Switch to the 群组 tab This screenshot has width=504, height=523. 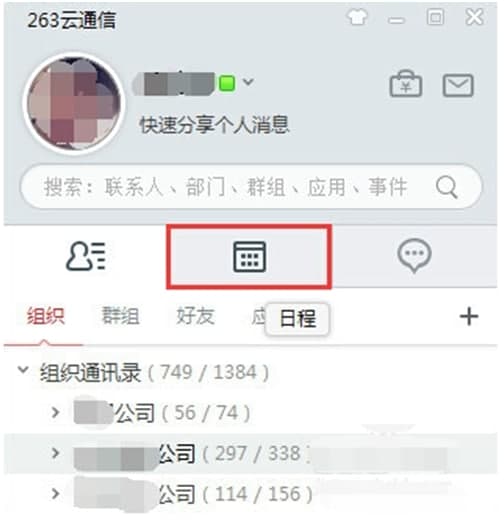(x=121, y=318)
